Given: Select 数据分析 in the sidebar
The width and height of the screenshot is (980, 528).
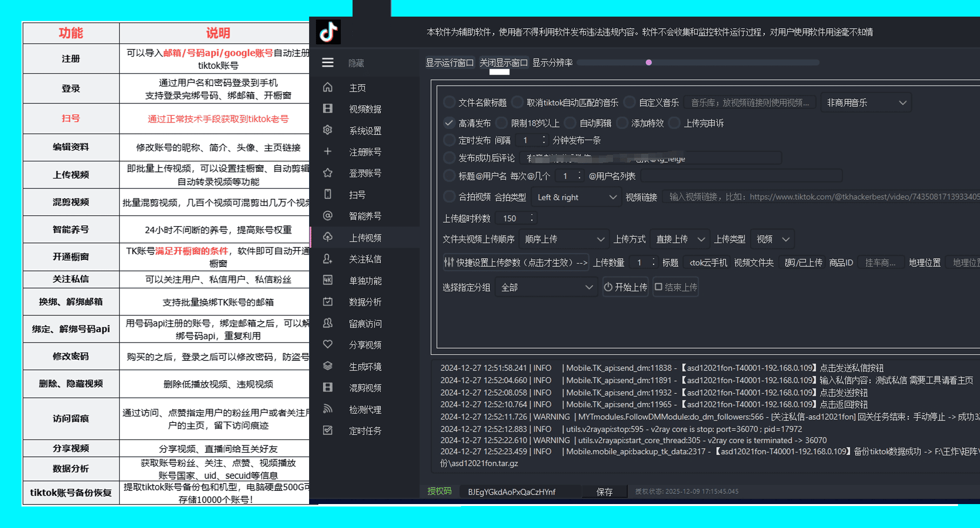Looking at the screenshot, I should click(365, 302).
